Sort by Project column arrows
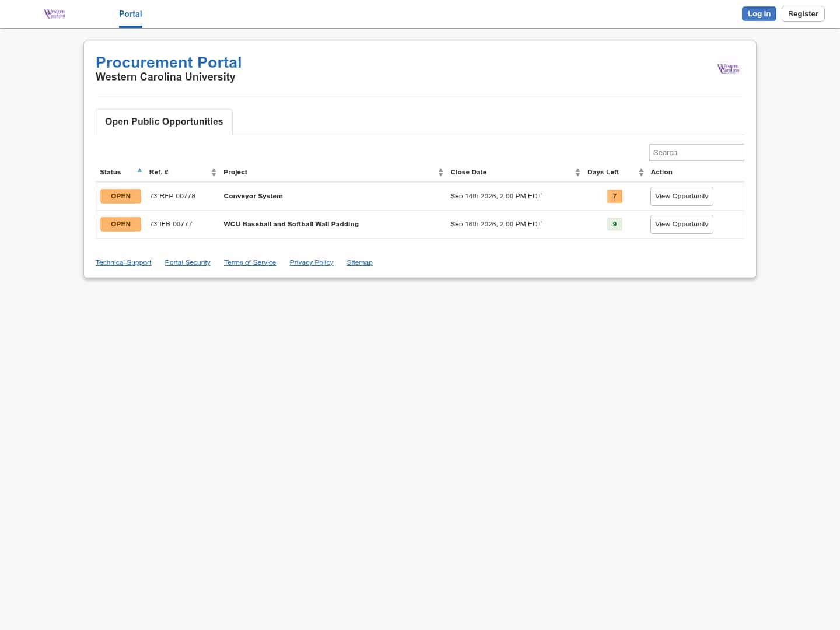This screenshot has height=630, width=840. point(440,172)
